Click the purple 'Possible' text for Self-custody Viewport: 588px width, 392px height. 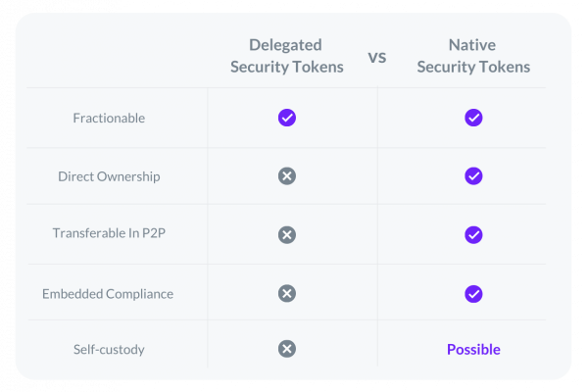(473, 349)
